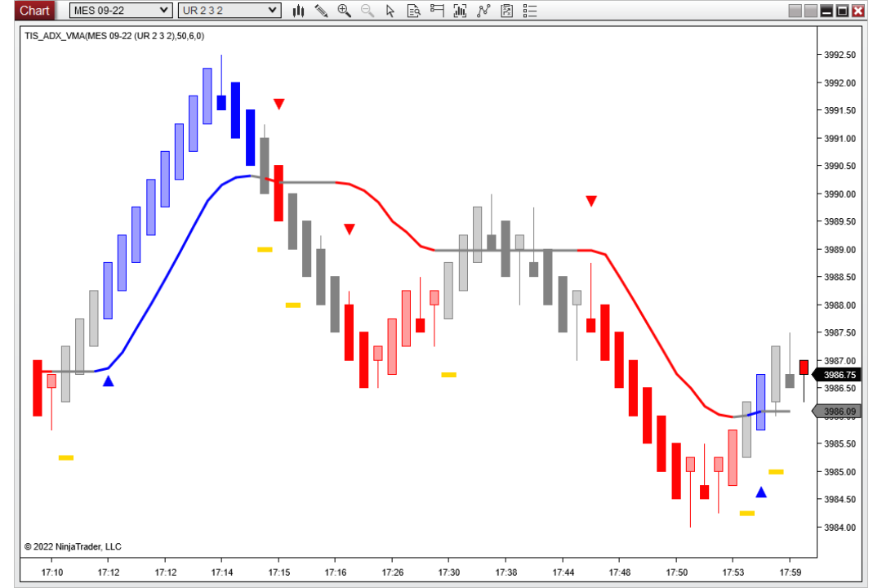Click the 3986.75 current price marker
Viewport: 882px width, 588px height.
click(837, 375)
